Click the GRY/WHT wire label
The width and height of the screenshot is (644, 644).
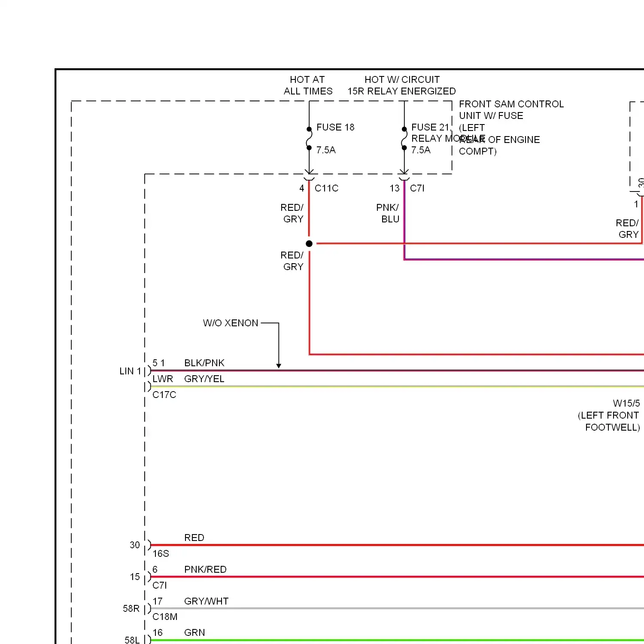point(206,601)
